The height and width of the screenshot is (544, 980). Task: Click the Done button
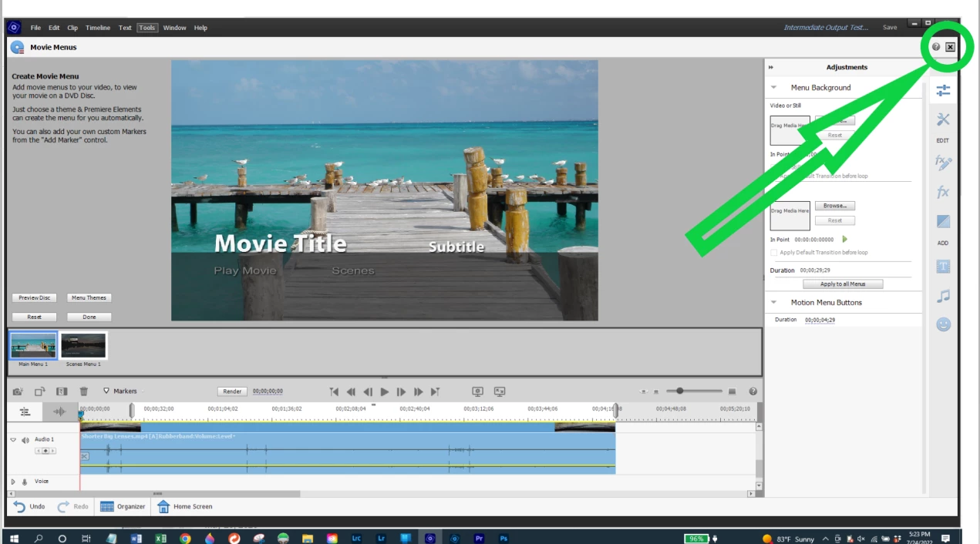click(89, 317)
